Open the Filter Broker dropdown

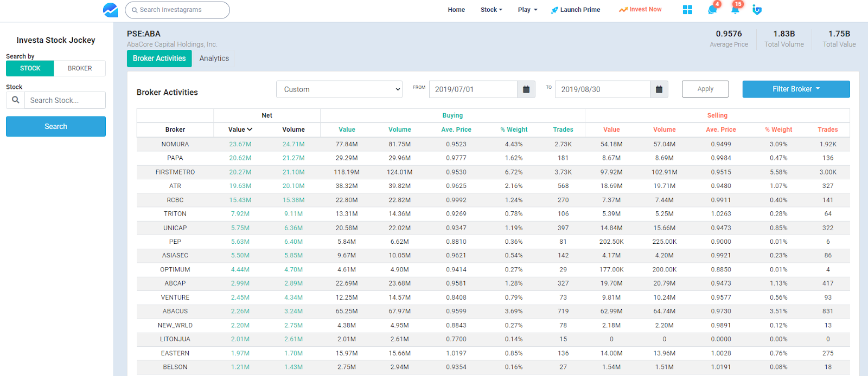tap(796, 89)
